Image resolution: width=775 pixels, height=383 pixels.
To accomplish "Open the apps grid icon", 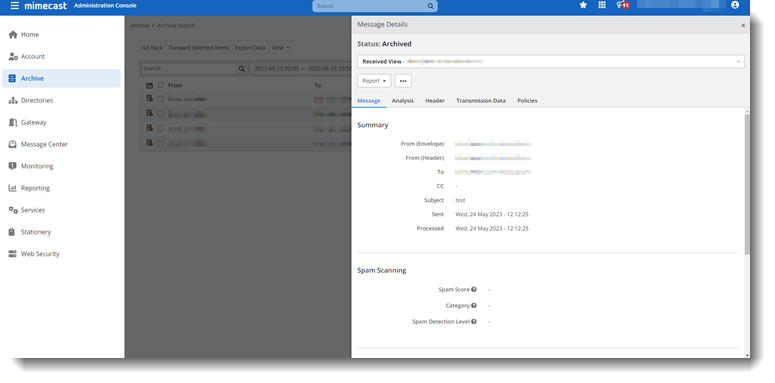I will pos(602,5).
